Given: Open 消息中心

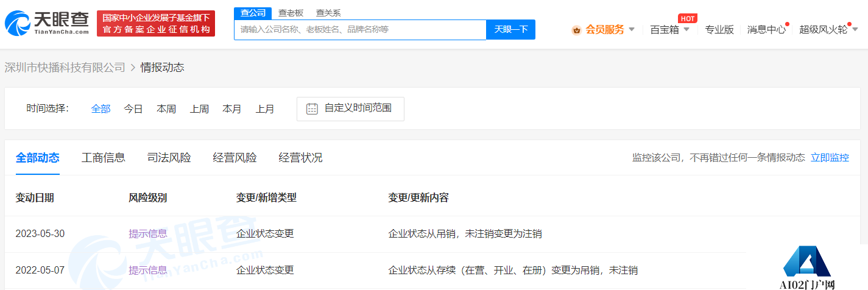Looking at the screenshot, I should tap(766, 29).
